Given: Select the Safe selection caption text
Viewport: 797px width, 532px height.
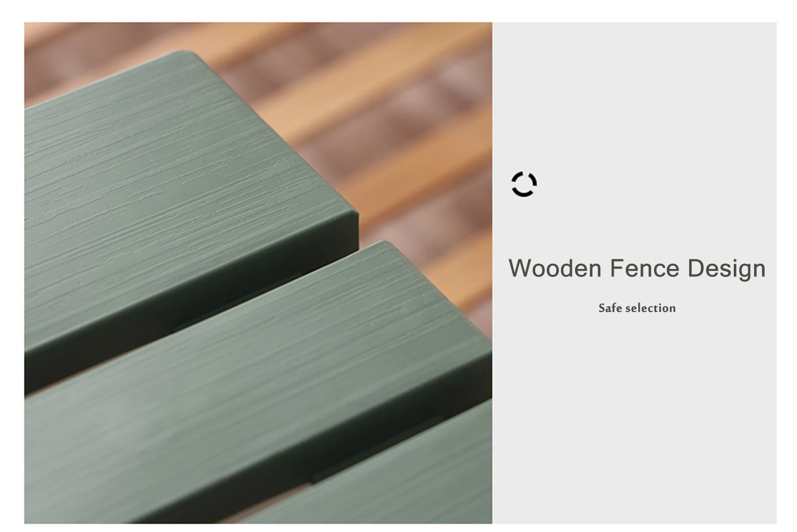Looking at the screenshot, I should tap(637, 308).
